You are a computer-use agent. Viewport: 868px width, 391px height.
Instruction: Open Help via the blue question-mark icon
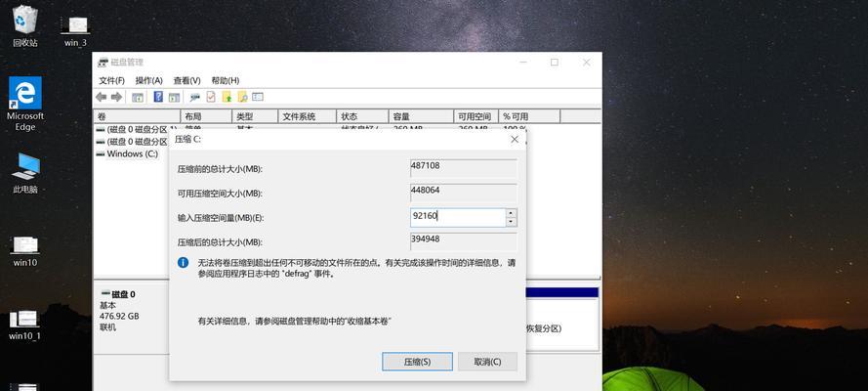pyautogui.click(x=158, y=97)
